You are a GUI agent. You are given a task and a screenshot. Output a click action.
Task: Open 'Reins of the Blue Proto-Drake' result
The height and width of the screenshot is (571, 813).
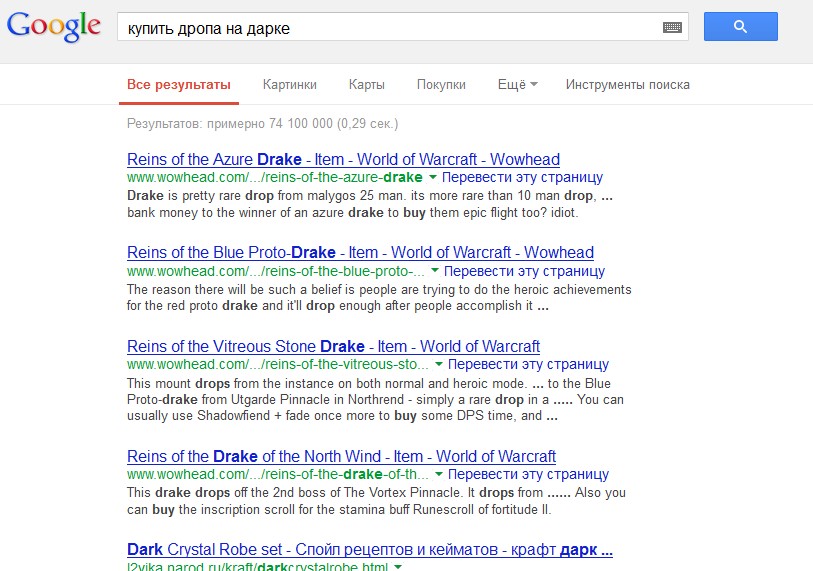[x=360, y=252]
